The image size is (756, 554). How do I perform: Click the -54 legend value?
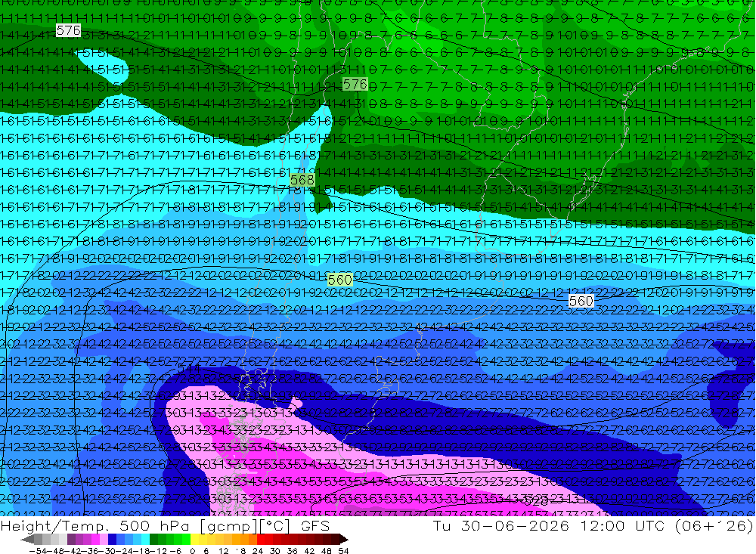pos(38,551)
